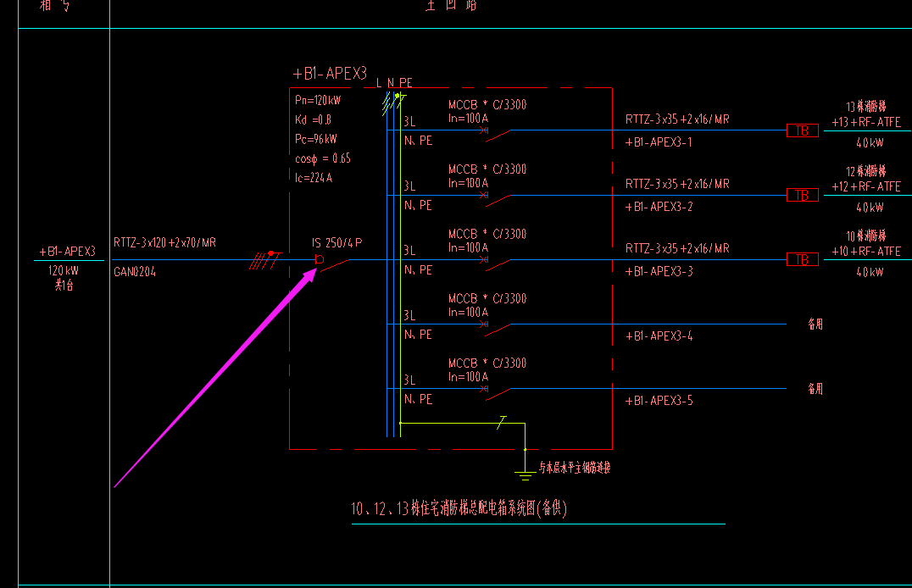Click 40kW under +12+RF-ATFE
Viewport: 912px width, 588px height.
[x=870, y=207]
